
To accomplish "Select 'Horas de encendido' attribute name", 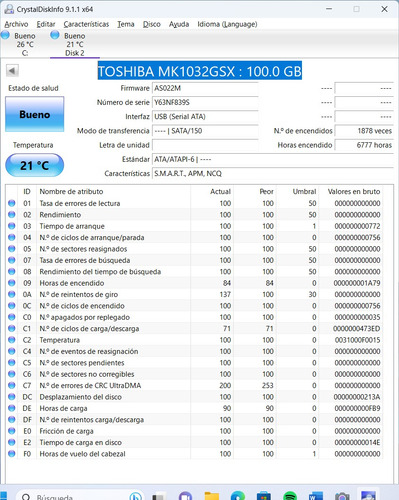I will tap(72, 283).
